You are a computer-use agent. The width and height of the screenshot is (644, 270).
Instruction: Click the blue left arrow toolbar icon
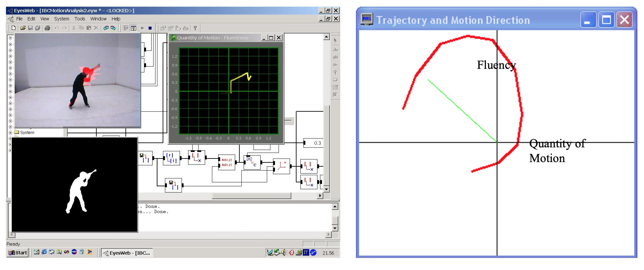pos(106,28)
